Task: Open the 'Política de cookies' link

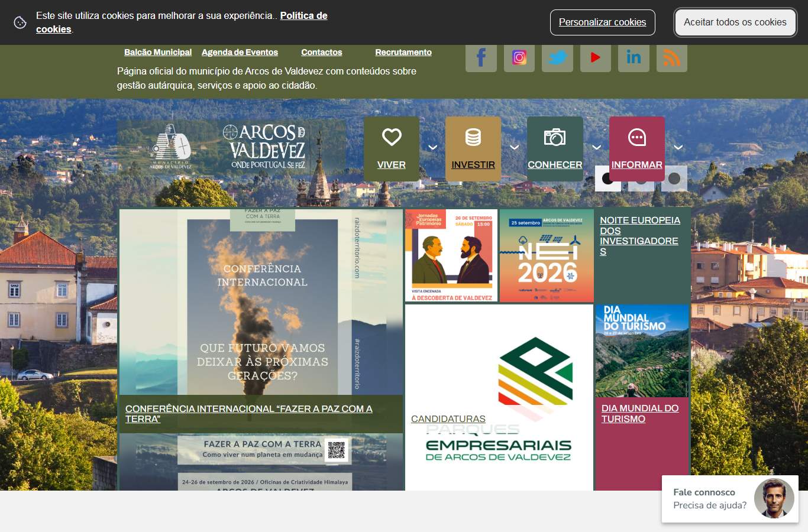Action: (182, 22)
